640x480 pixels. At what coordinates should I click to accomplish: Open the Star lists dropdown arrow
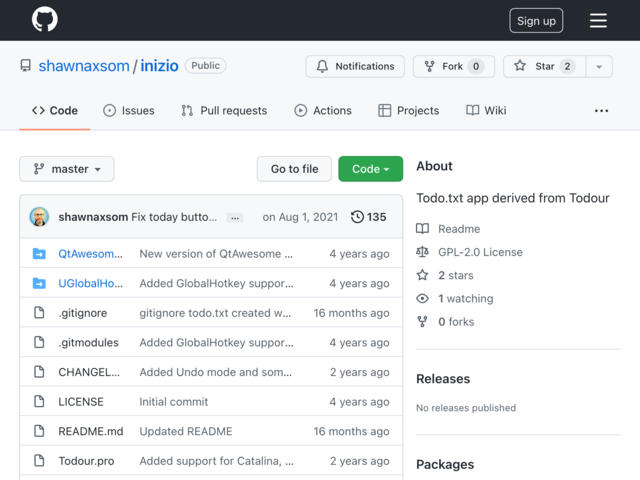click(x=599, y=66)
